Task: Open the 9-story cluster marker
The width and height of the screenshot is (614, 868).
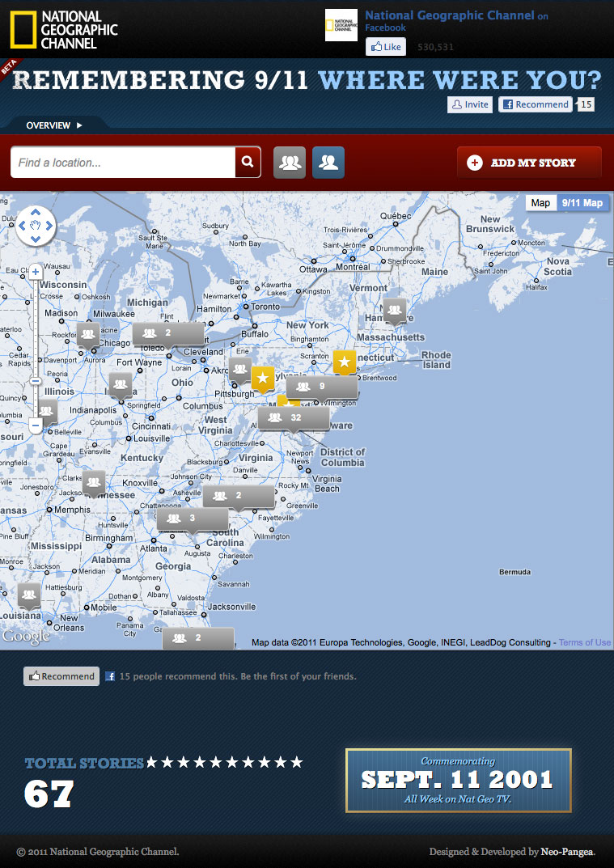Action: [322, 387]
